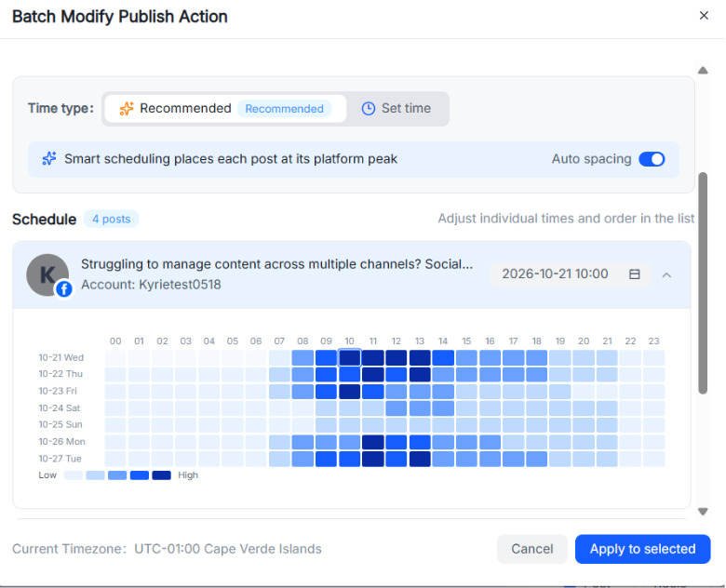The height and width of the screenshot is (588, 726).
Task: Click Apply to selected button
Action: pyautogui.click(x=642, y=549)
